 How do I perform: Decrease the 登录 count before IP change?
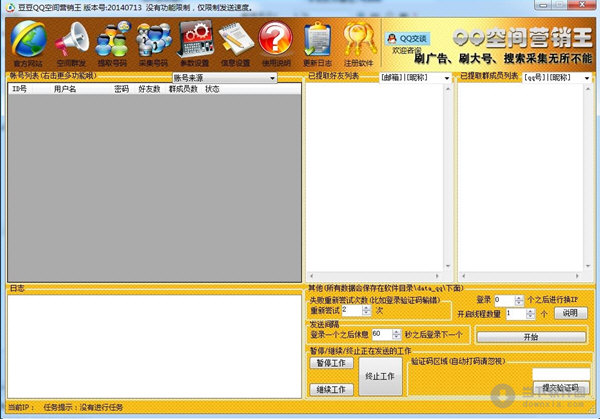[x=519, y=303]
